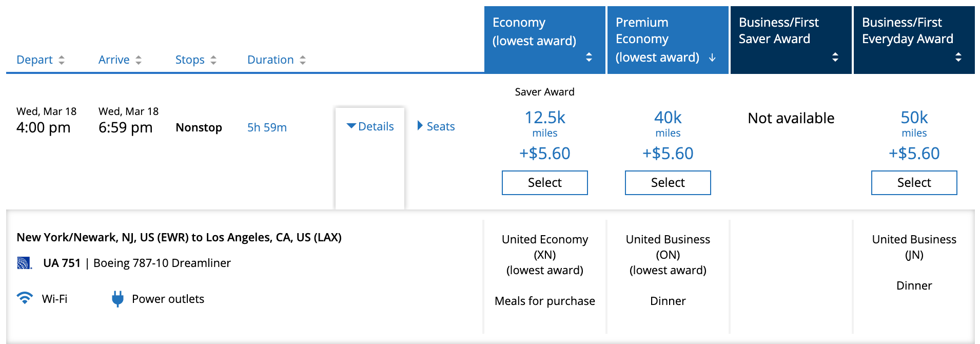Image resolution: width=980 pixels, height=344 pixels.
Task: Click the Arrive sort arrows icon
Action: tap(139, 60)
